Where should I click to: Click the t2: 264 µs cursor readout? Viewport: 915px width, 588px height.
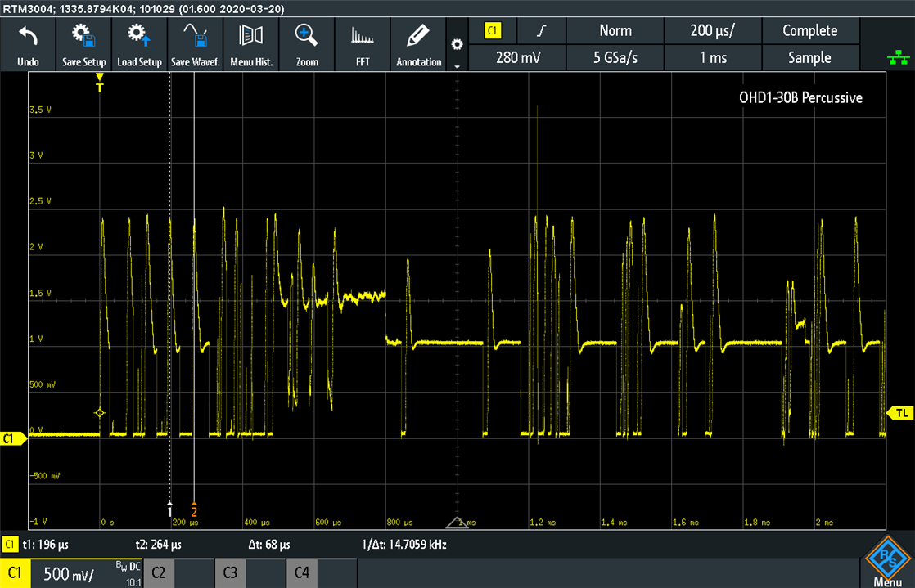pos(158,545)
